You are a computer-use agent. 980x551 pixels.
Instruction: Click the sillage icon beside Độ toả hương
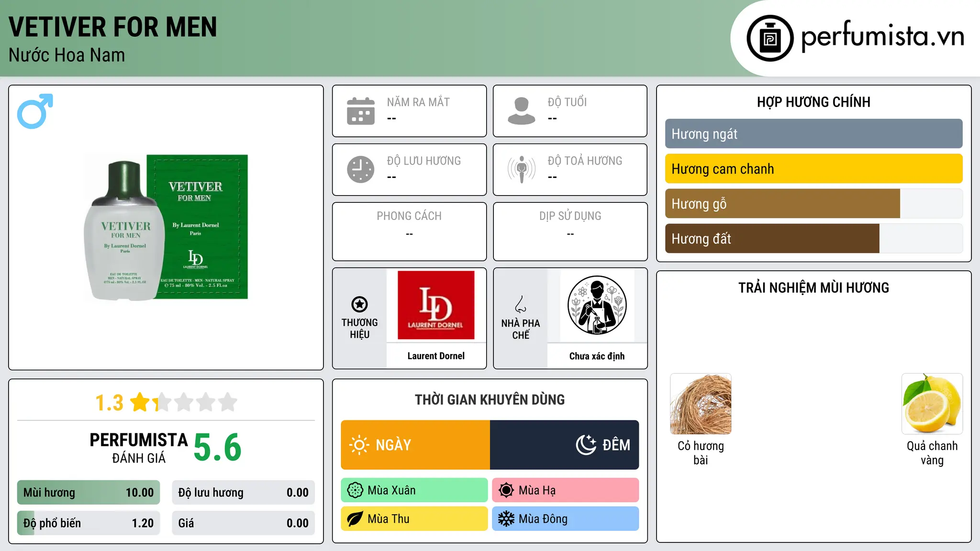[x=522, y=169]
